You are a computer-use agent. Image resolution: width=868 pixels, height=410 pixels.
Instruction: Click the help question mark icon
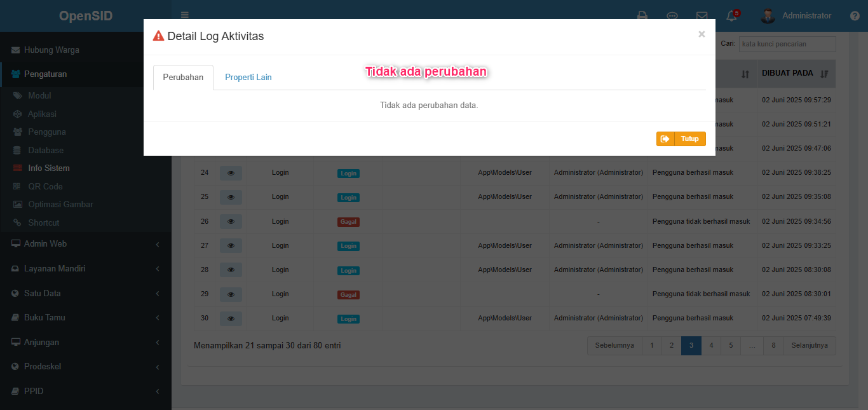[855, 16]
